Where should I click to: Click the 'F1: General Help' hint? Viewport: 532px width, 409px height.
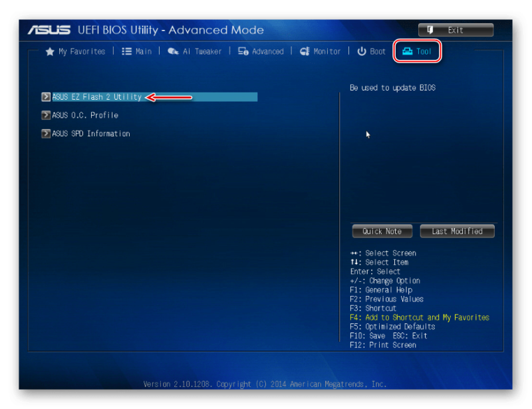[381, 290]
